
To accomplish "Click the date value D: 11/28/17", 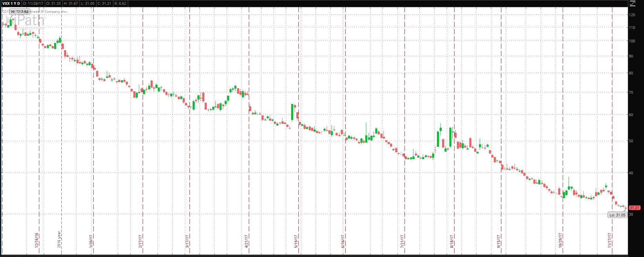I will 34,3.
